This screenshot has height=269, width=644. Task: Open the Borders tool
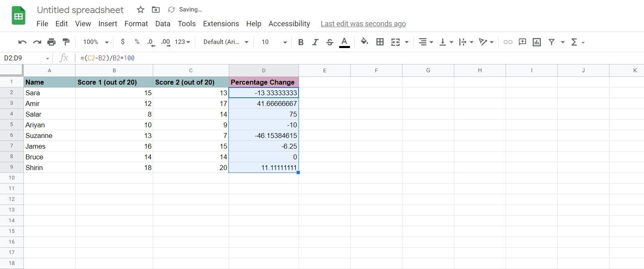(380, 42)
